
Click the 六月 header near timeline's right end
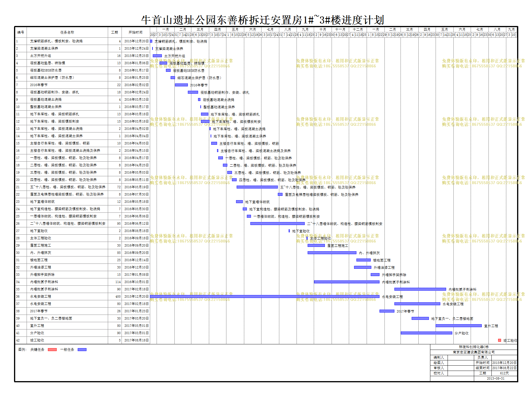point(462,29)
